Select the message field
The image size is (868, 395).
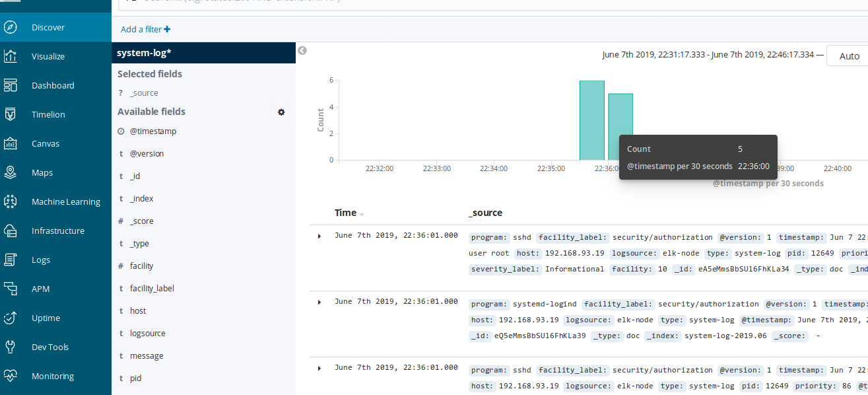tap(147, 356)
